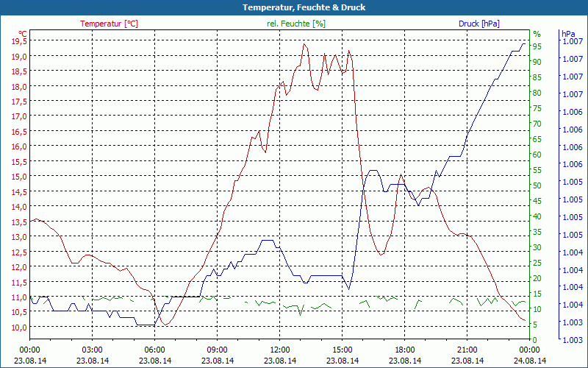The image size is (588, 368).
Task: Click the '13,0' temperature axis value
Action: [19, 236]
